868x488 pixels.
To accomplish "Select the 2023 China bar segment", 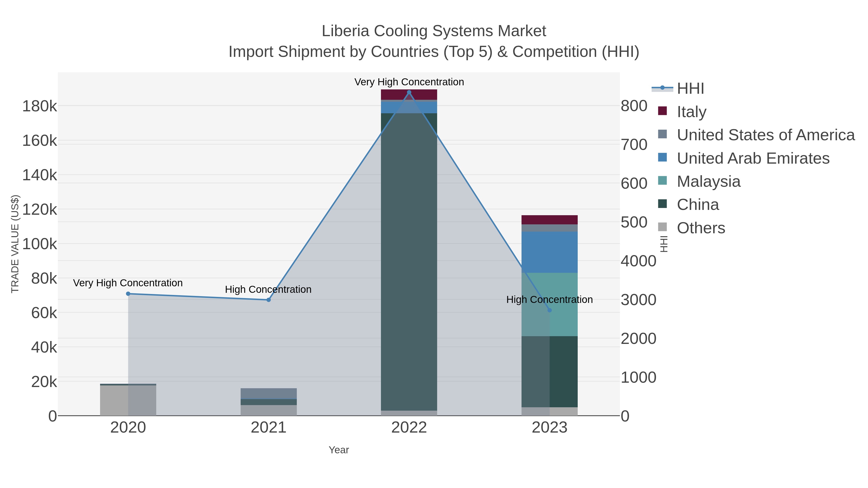I will 549,372.
